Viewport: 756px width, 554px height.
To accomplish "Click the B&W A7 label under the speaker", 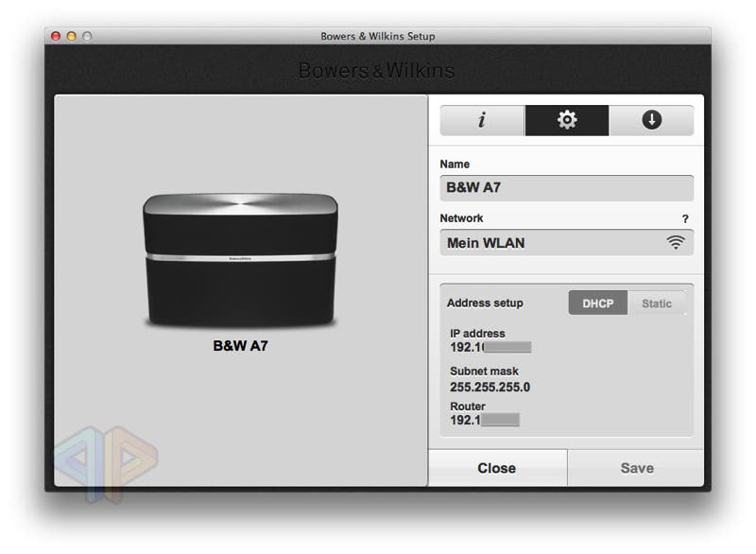I will click(x=240, y=346).
